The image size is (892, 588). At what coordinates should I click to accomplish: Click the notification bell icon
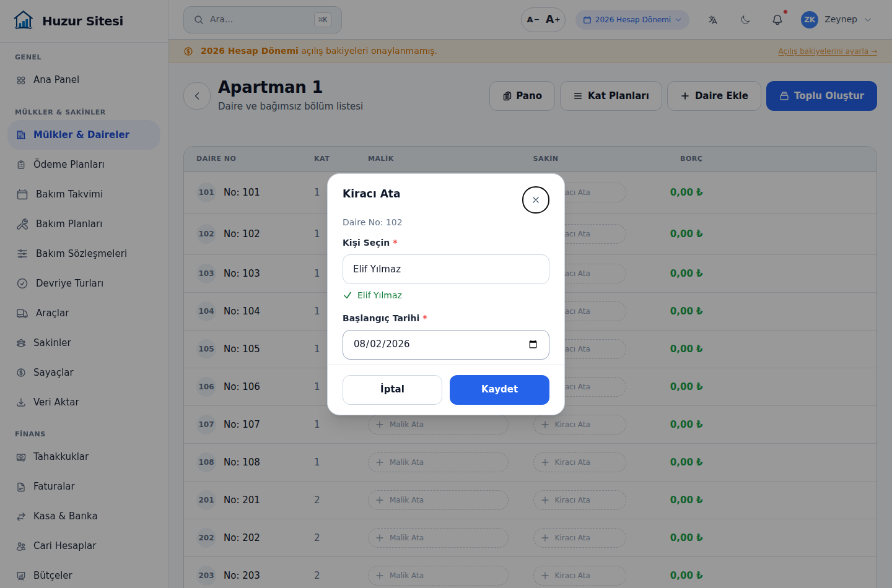point(777,20)
